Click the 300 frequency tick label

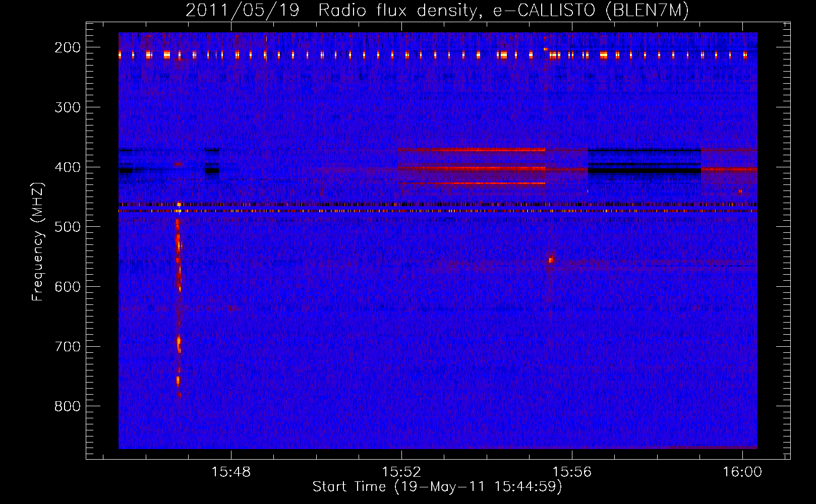point(68,107)
